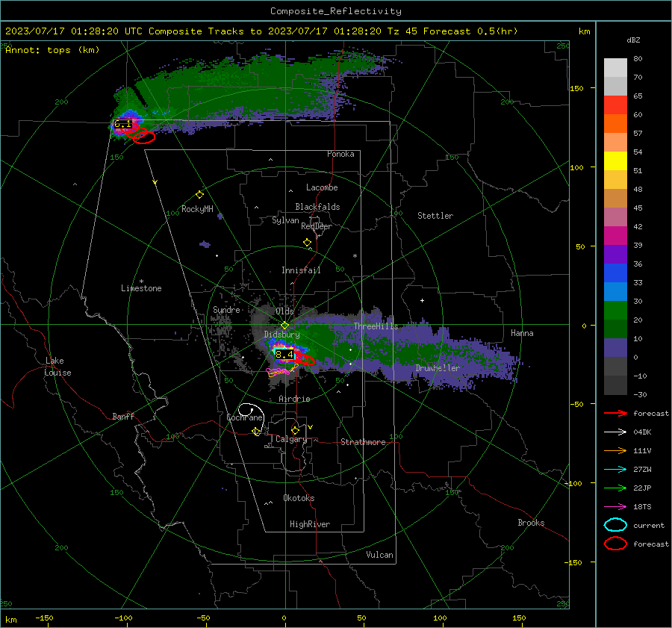The width and height of the screenshot is (672, 628).
Task: Click the storm top label 6.1
Action: (x=123, y=124)
